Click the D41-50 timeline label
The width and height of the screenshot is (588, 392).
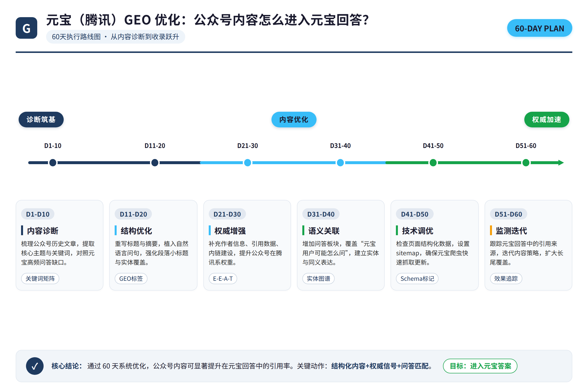pyautogui.click(x=433, y=146)
